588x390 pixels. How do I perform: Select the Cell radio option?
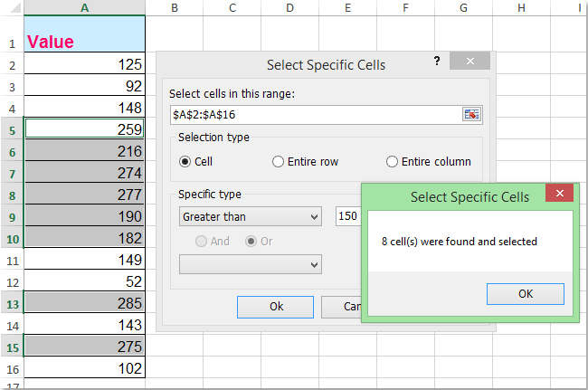coord(185,162)
